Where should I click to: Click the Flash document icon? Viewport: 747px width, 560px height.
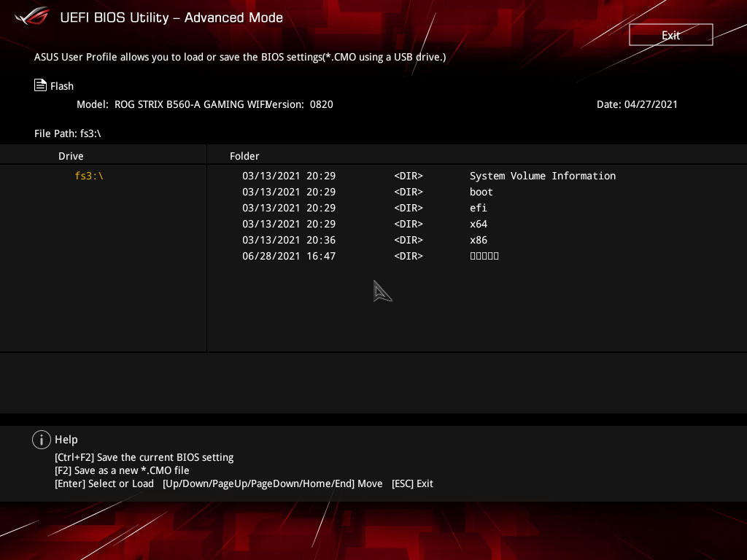click(x=41, y=85)
